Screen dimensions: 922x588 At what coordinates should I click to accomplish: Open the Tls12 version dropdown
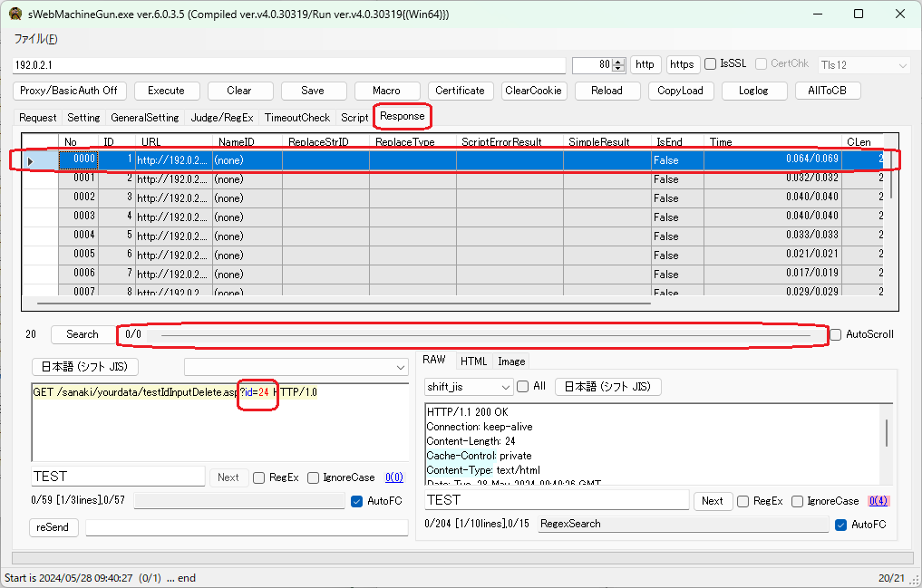(x=864, y=65)
